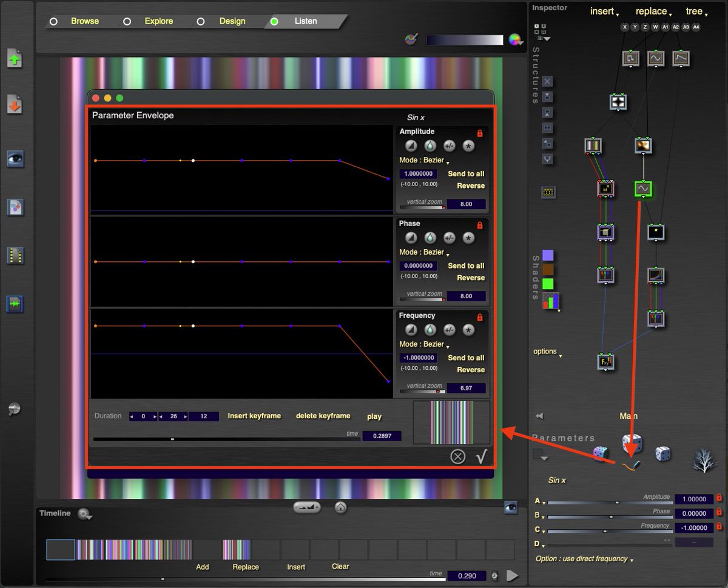Open the Frequency Mode : Bezier dropdown
This screenshot has width=728, height=588.
(424, 344)
